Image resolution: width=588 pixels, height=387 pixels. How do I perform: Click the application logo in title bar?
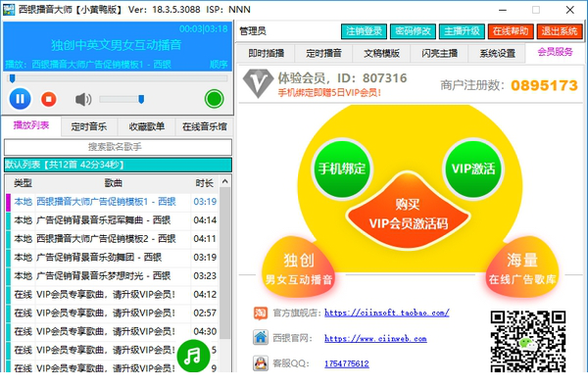pyautogui.click(x=9, y=10)
